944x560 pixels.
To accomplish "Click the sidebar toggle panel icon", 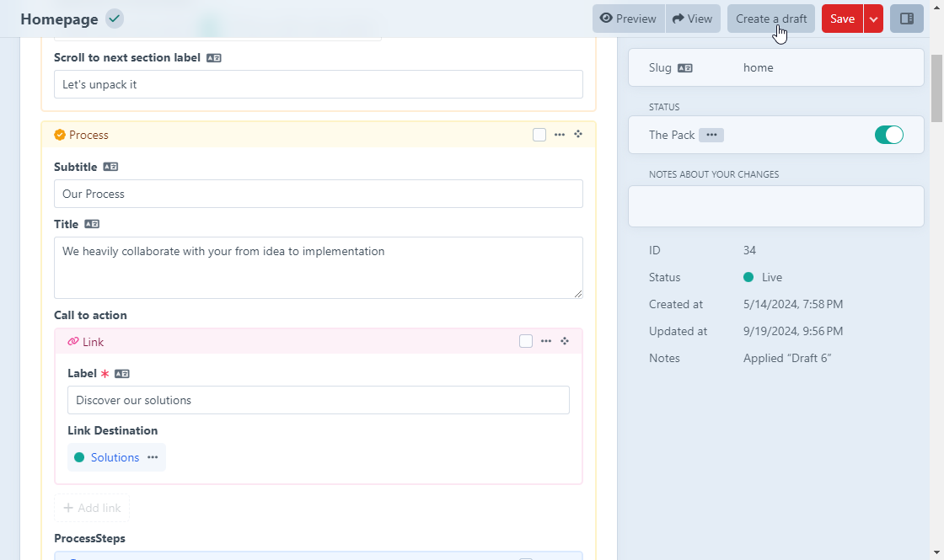I will 907,19.
